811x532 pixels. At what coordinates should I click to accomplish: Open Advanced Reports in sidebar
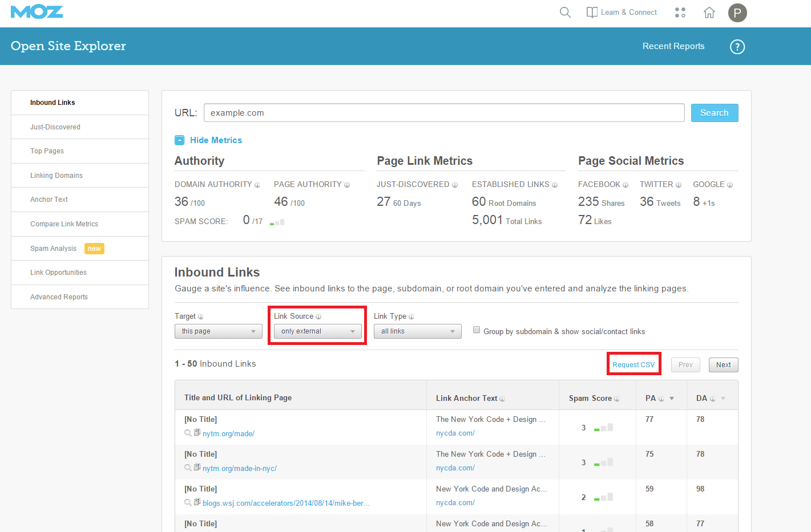click(80, 297)
